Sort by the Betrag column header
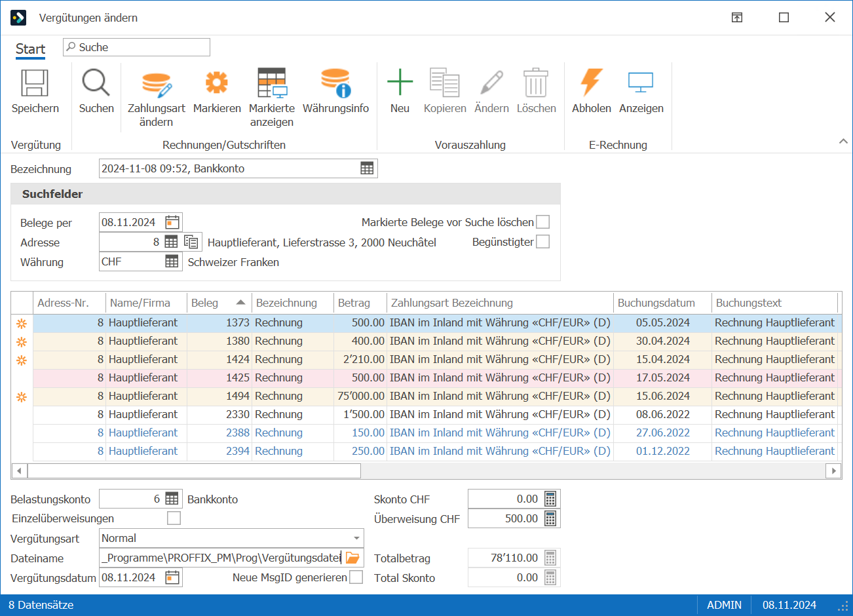 pyautogui.click(x=360, y=303)
